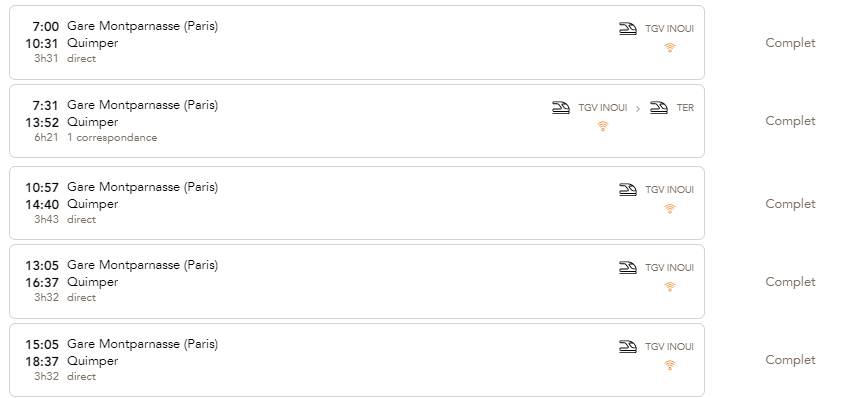The image size is (861, 398).
Task: Click the train icon for the 15:05 departure
Action: (x=628, y=346)
